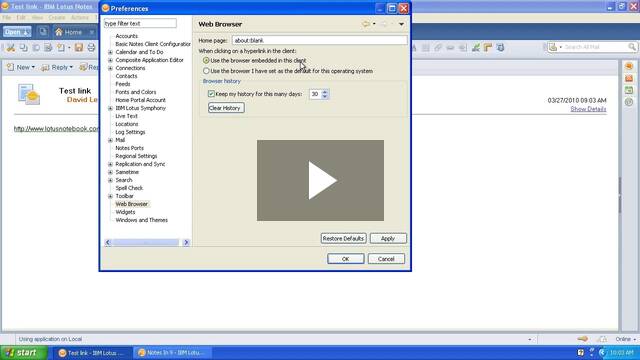This screenshot has height=360, width=640.
Task: Click the back arrow in Preferences header
Action: click(x=365, y=24)
